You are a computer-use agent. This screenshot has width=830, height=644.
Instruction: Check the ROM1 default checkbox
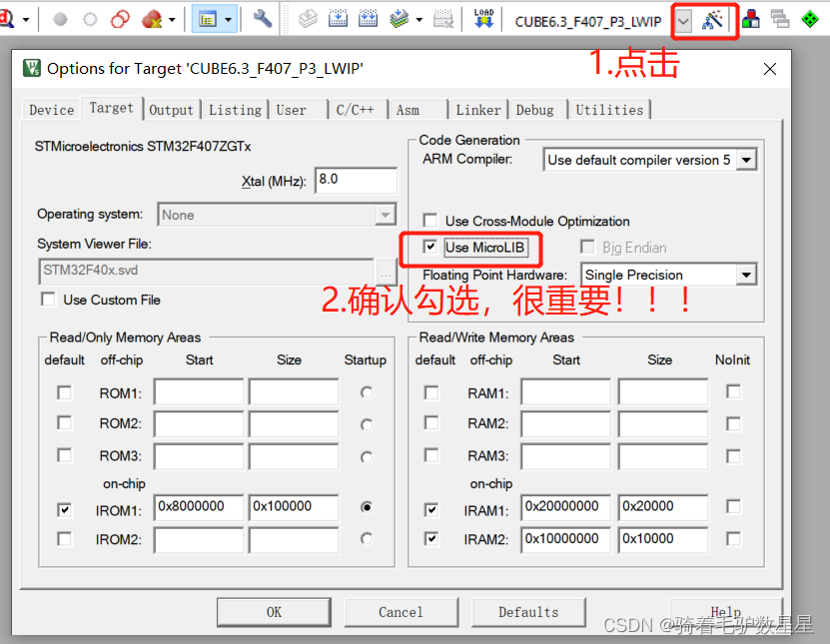(65, 393)
